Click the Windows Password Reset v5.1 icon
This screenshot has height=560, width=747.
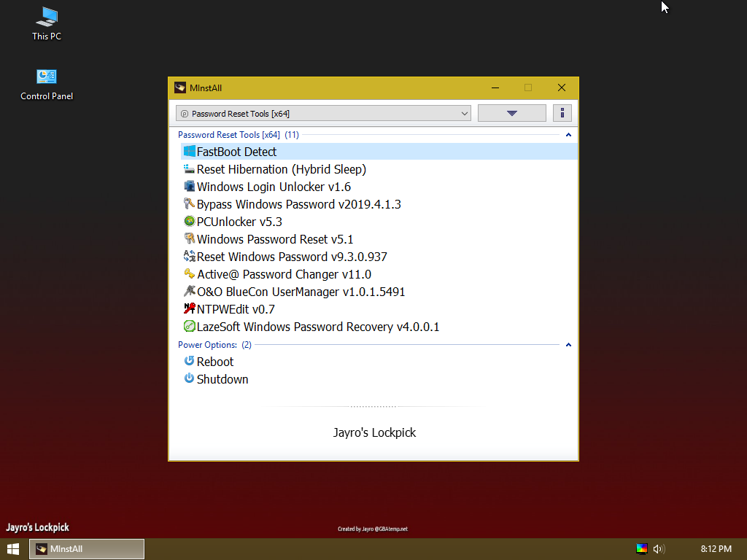pyautogui.click(x=189, y=238)
